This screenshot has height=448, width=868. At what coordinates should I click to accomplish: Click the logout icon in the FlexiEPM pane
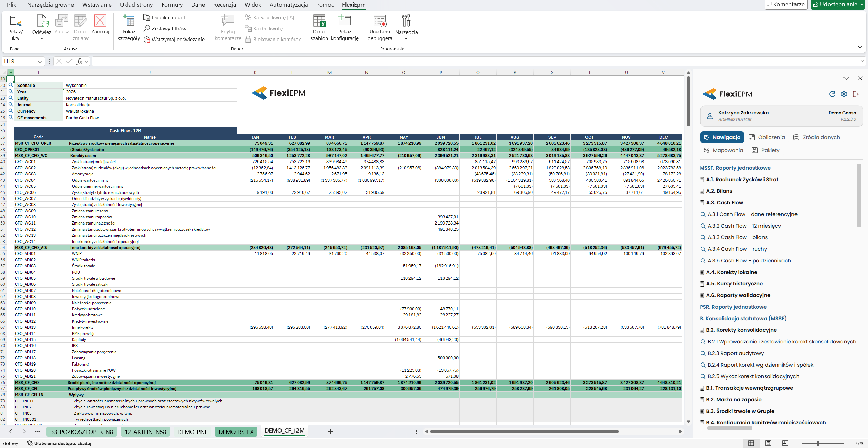856,94
